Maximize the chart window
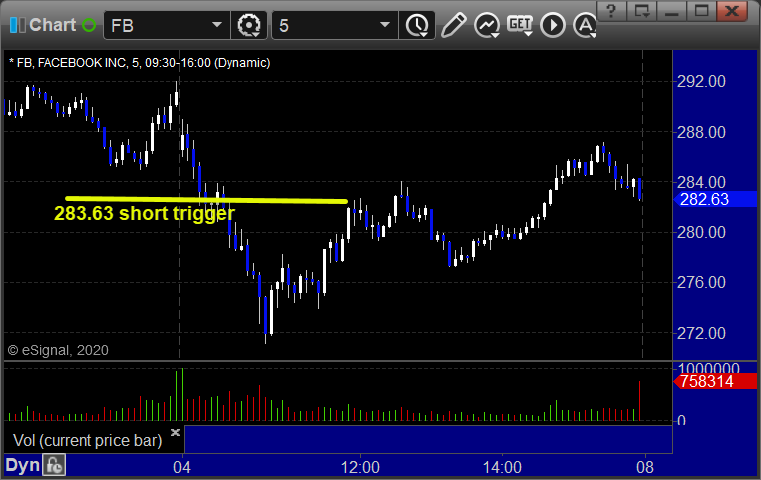Image resolution: width=761 pixels, height=480 pixels. (x=701, y=11)
